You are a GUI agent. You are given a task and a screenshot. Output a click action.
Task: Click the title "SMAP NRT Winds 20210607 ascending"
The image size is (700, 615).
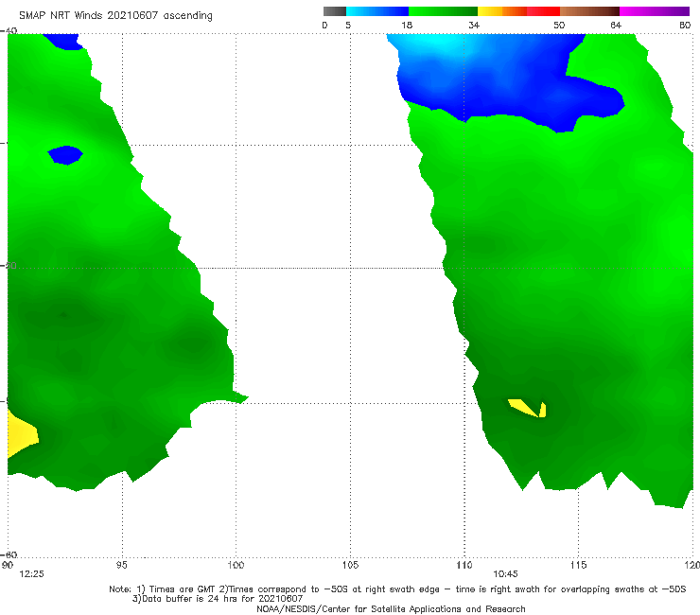pos(115,15)
